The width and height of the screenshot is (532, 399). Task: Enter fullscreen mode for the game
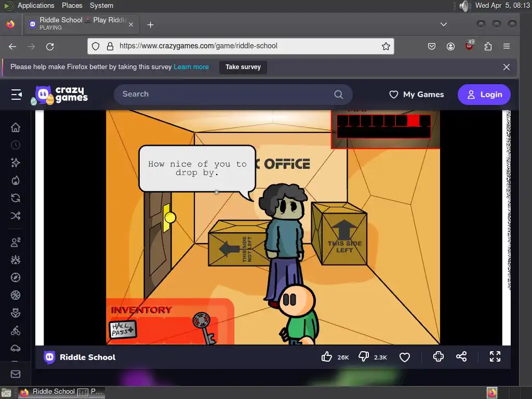495,356
